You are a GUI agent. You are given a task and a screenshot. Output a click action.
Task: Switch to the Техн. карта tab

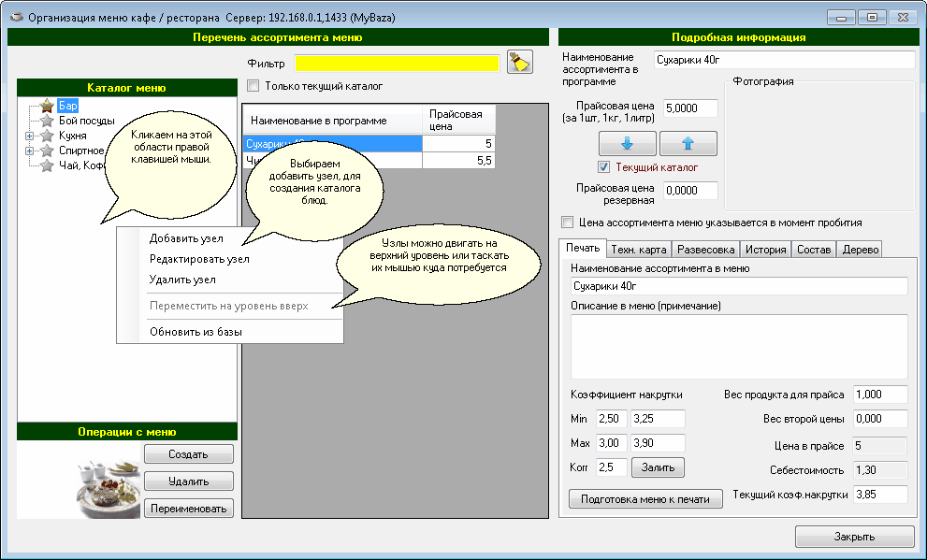638,250
